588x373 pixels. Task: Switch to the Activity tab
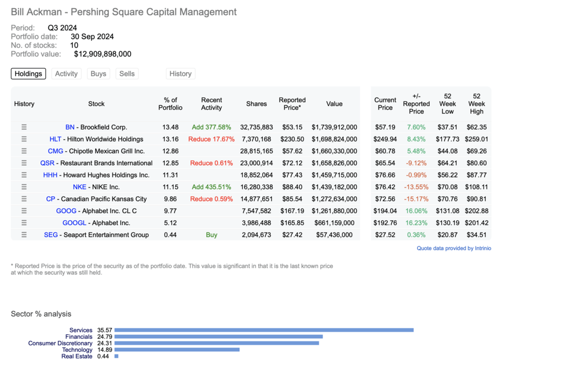click(66, 74)
